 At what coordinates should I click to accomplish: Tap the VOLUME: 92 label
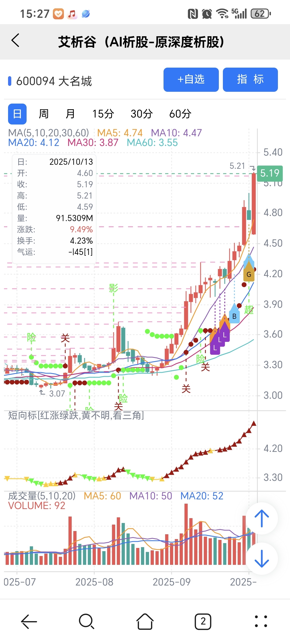pos(37,506)
